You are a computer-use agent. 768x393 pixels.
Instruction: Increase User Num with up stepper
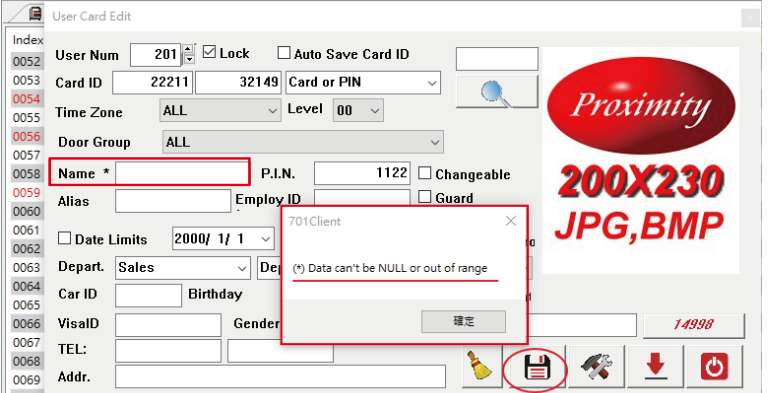point(189,49)
